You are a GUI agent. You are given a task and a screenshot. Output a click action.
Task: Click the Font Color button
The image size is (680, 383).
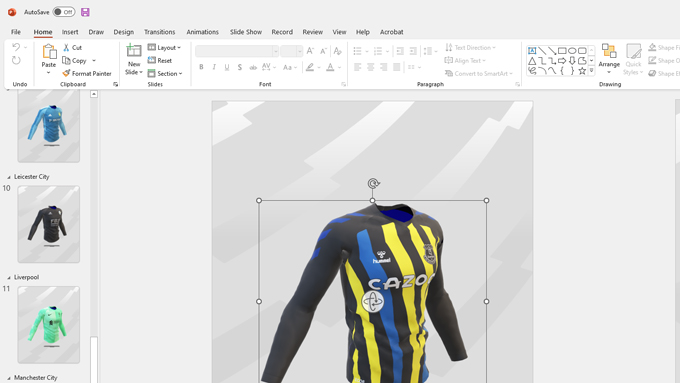pos(330,67)
